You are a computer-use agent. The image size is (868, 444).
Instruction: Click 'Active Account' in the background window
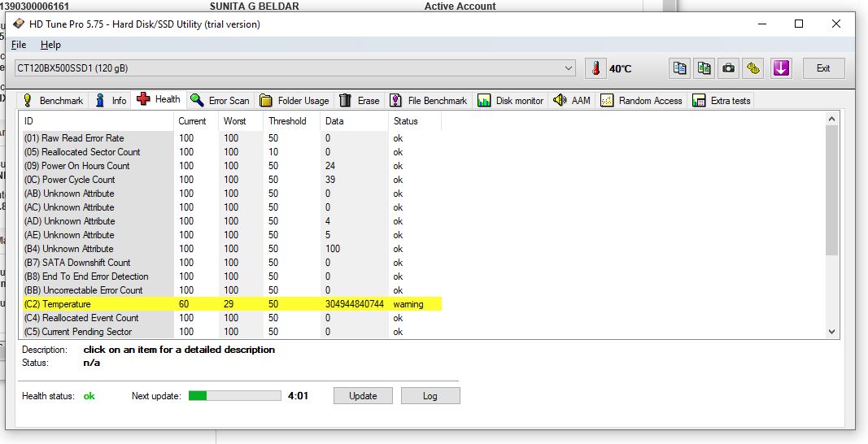tap(460, 6)
